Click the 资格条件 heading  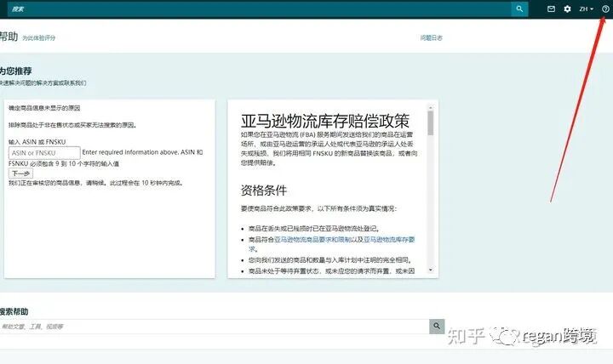click(264, 191)
